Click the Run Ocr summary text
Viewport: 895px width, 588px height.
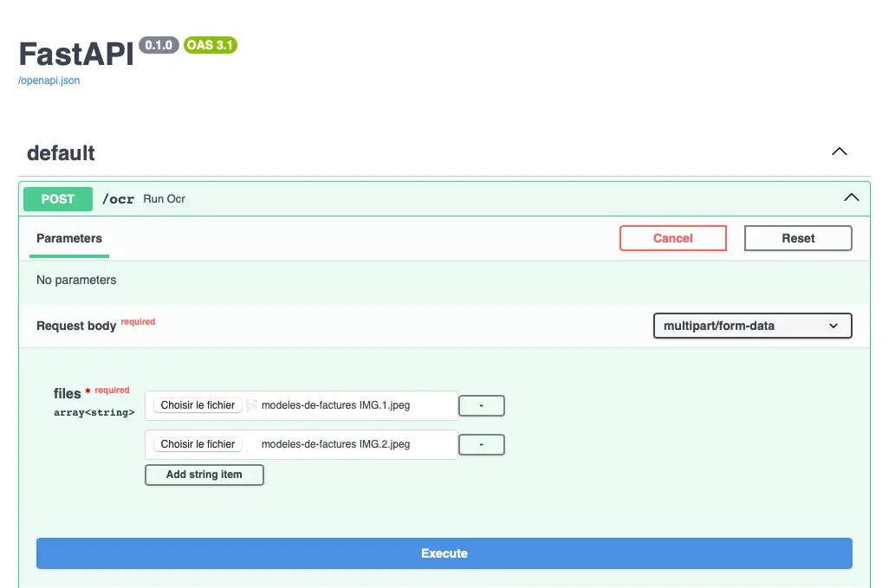pyautogui.click(x=164, y=199)
